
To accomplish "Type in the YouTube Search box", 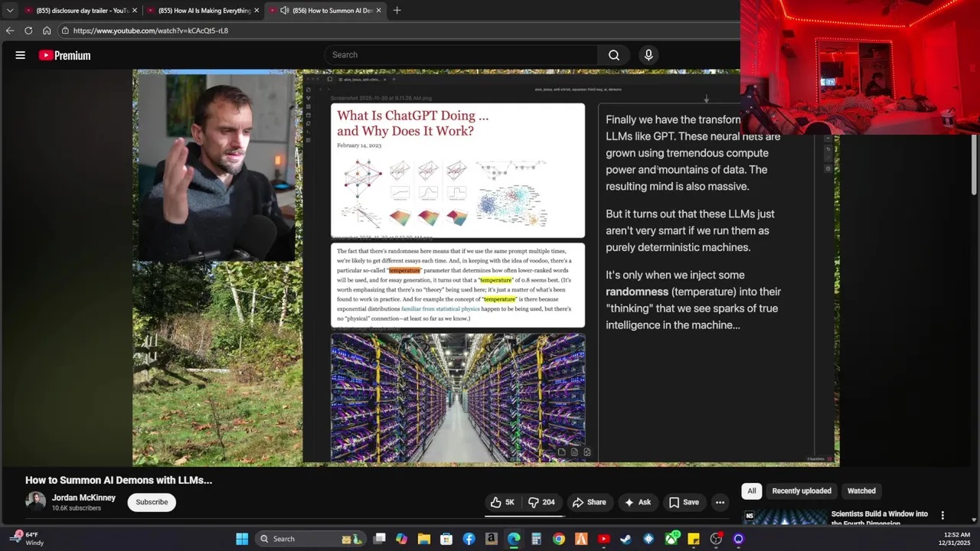I will [462, 55].
